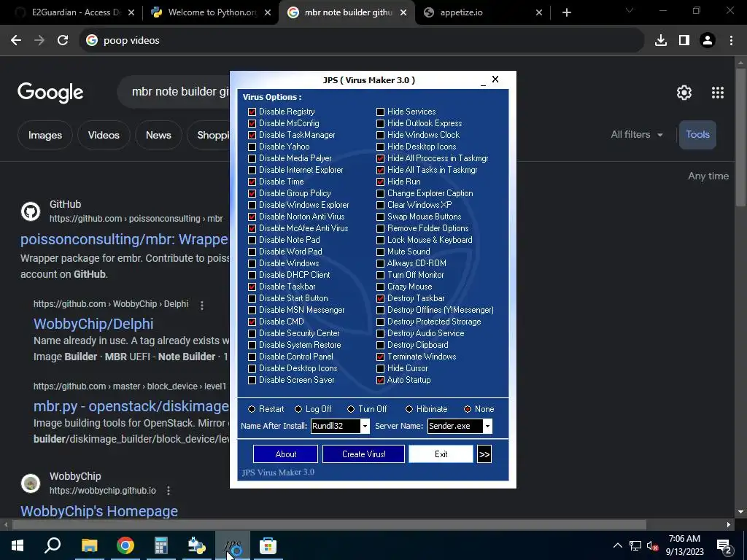Toggle Chrome side panel icon
747x560 pixels.
pyautogui.click(x=684, y=41)
